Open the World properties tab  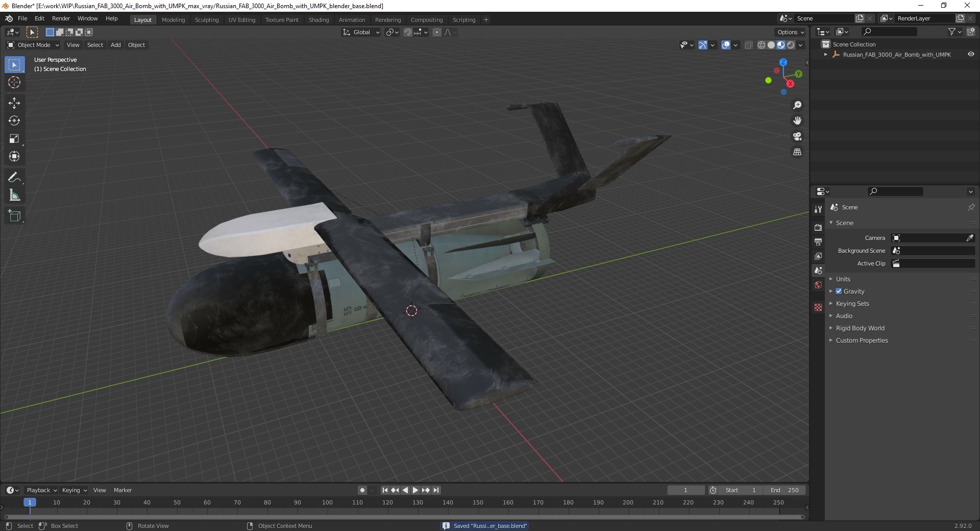(818, 285)
